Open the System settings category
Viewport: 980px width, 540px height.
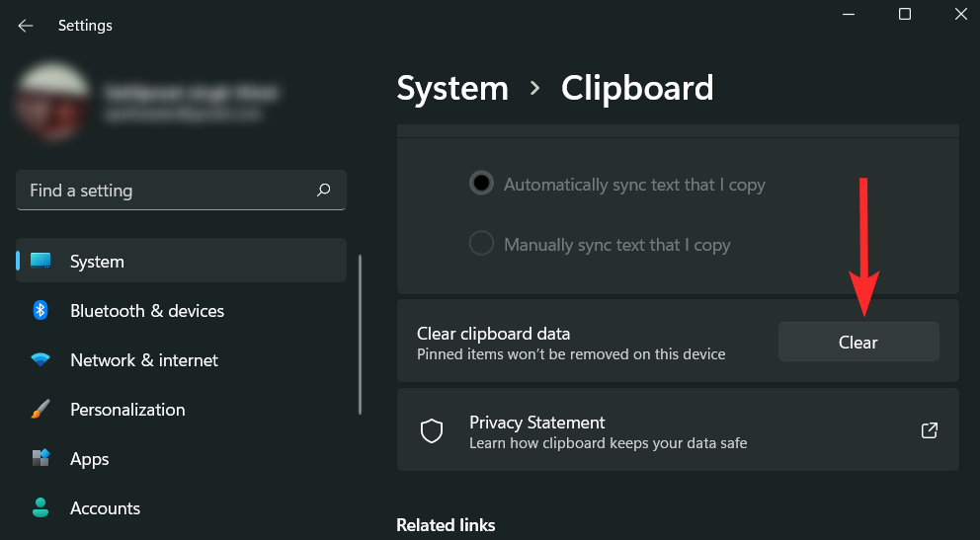pos(97,262)
